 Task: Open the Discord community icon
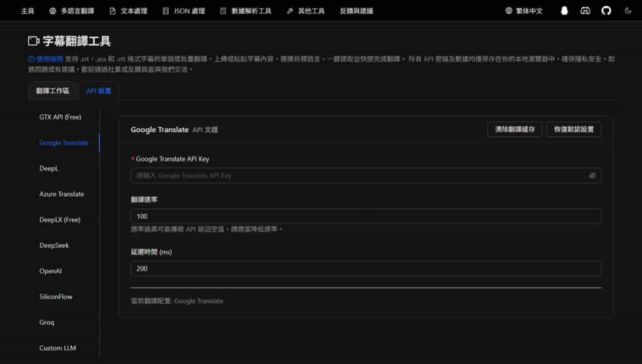(x=585, y=11)
